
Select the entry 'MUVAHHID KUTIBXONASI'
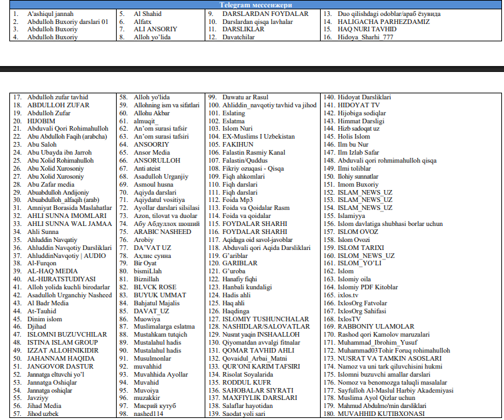(x=381, y=413)
